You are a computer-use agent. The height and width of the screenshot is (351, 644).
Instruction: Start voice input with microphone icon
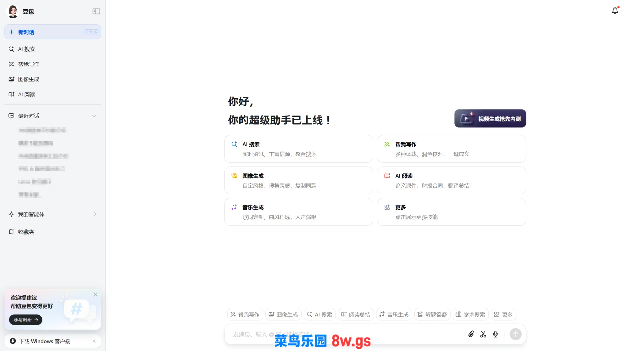495,334
